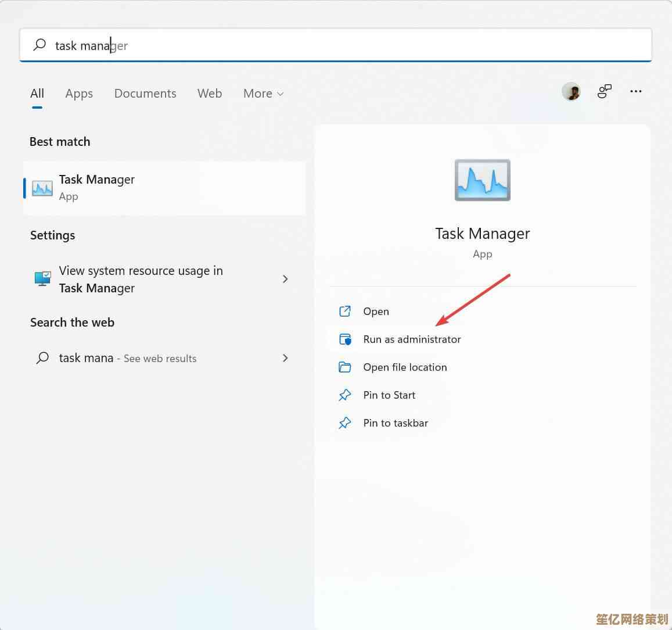Click the user profile avatar
The height and width of the screenshot is (630, 672).
(x=571, y=91)
